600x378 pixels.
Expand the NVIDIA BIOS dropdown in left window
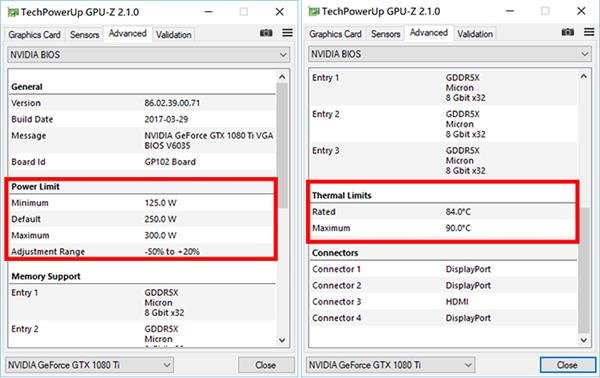click(148, 55)
